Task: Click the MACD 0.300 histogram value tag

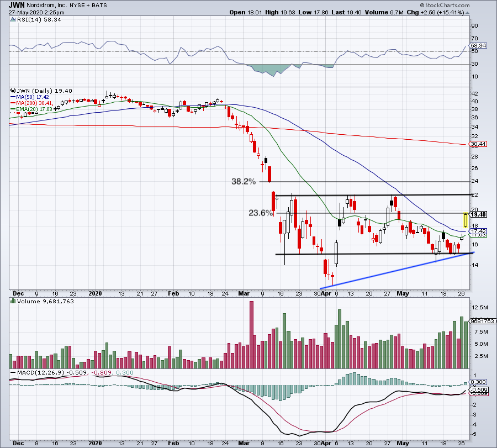Action: [478, 382]
